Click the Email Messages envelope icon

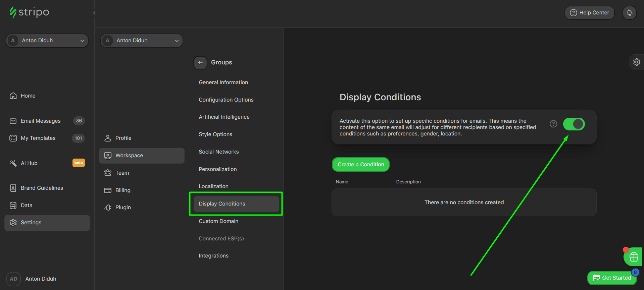pos(13,121)
